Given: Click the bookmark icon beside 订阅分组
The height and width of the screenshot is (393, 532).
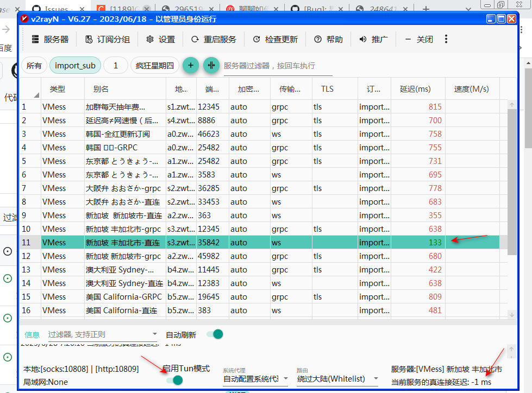Looking at the screenshot, I should tap(89, 39).
